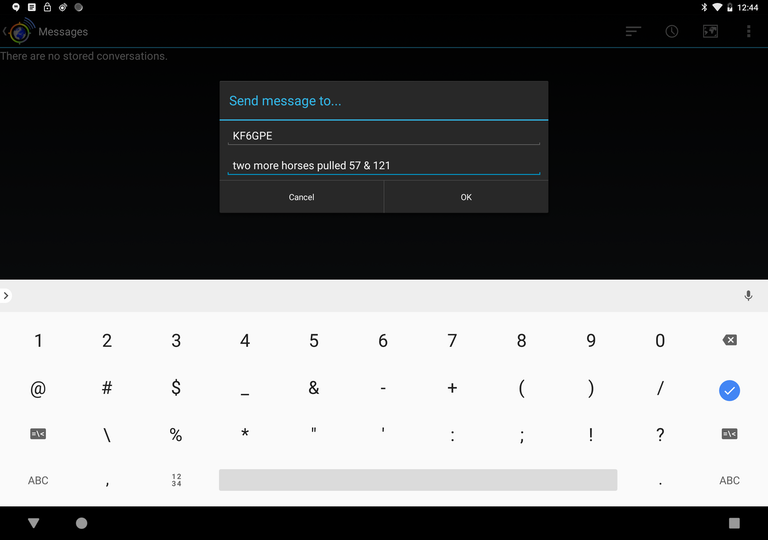Tap the number 3 key
This screenshot has height=540, width=768.
pyautogui.click(x=176, y=341)
